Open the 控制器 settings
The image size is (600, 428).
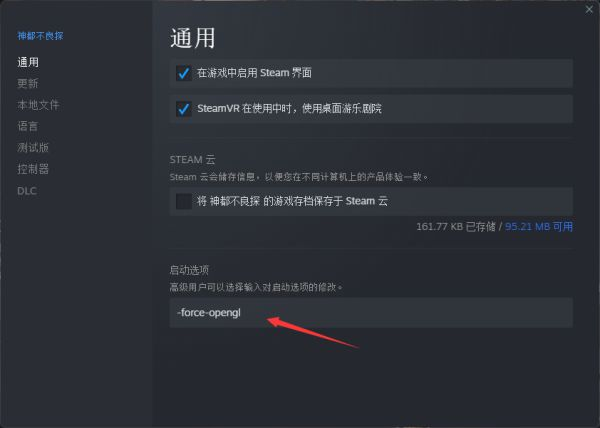pos(33,169)
